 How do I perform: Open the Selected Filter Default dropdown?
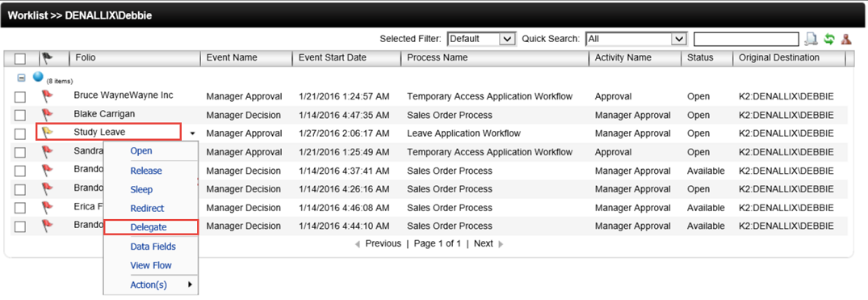tap(481, 39)
